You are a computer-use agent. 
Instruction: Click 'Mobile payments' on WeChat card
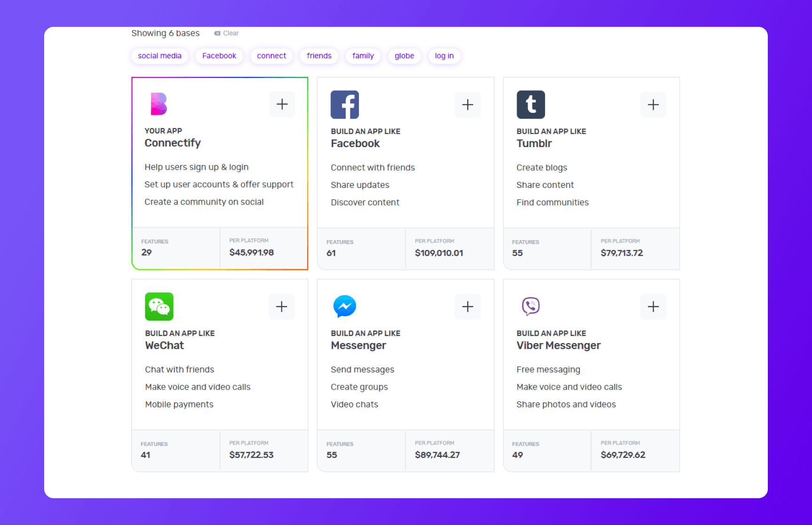(x=179, y=405)
